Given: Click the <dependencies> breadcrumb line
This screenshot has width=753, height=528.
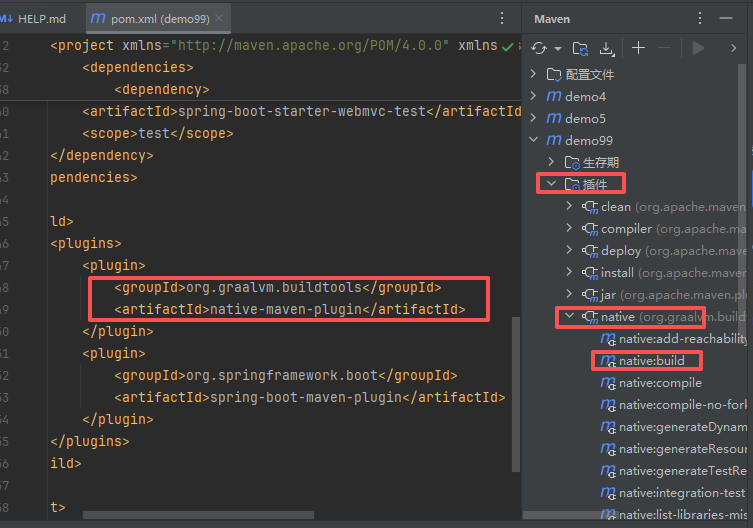Looking at the screenshot, I should tap(138, 67).
